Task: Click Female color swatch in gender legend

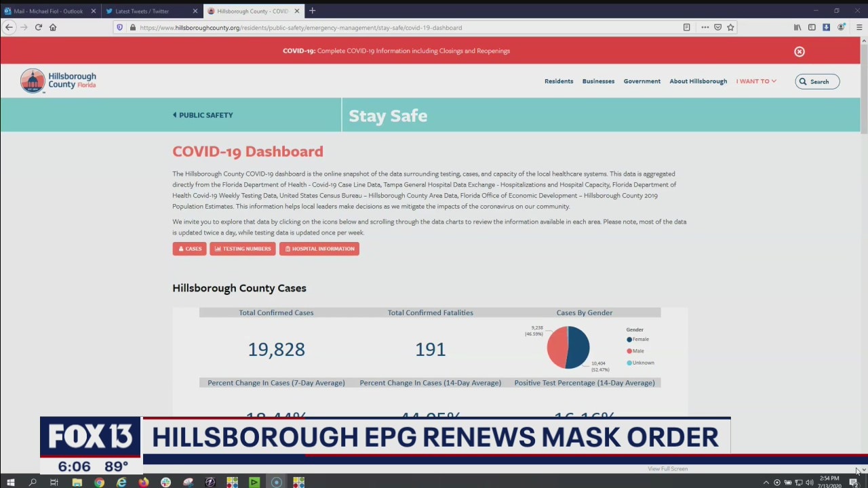Action: 629,340
